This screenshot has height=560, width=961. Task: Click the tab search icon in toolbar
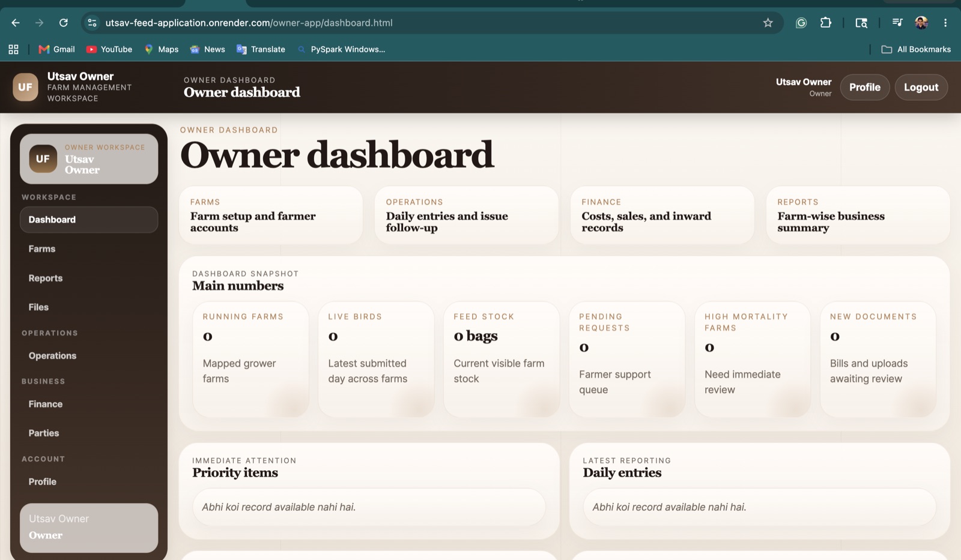861,23
